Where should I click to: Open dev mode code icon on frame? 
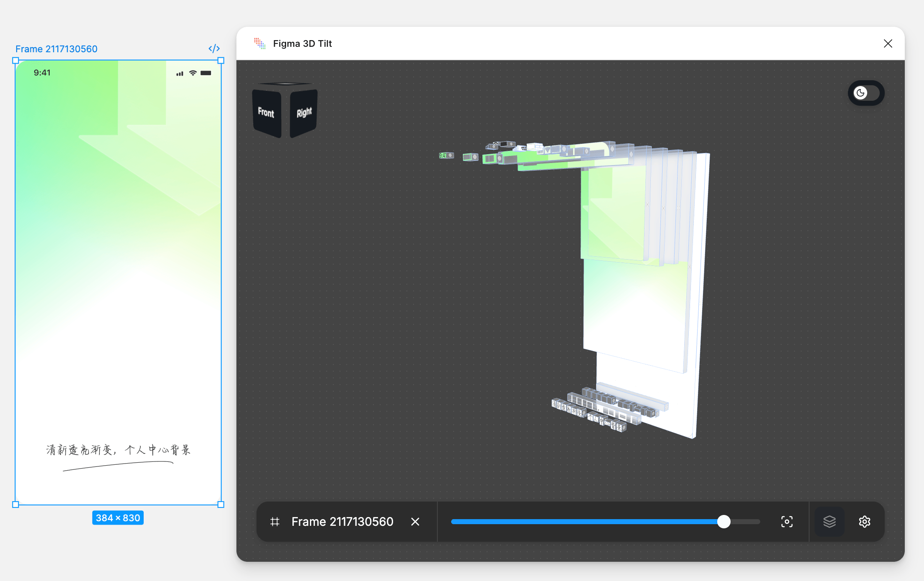coord(214,48)
